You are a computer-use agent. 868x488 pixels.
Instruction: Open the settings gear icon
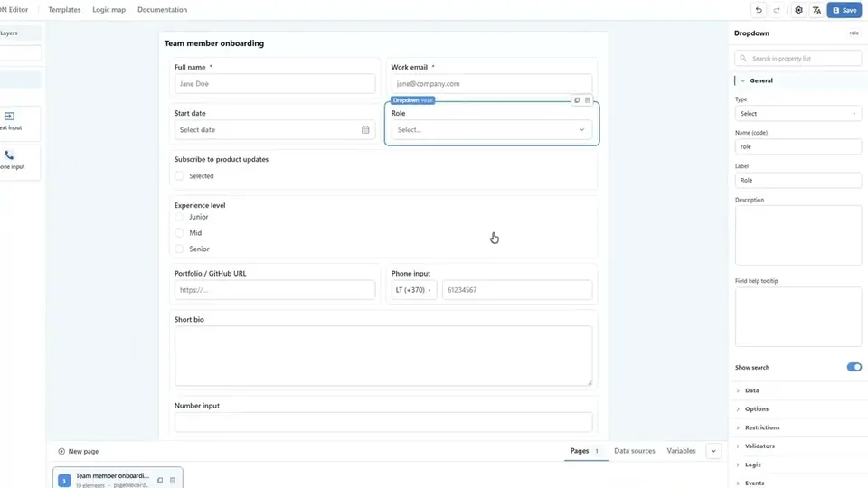798,10
